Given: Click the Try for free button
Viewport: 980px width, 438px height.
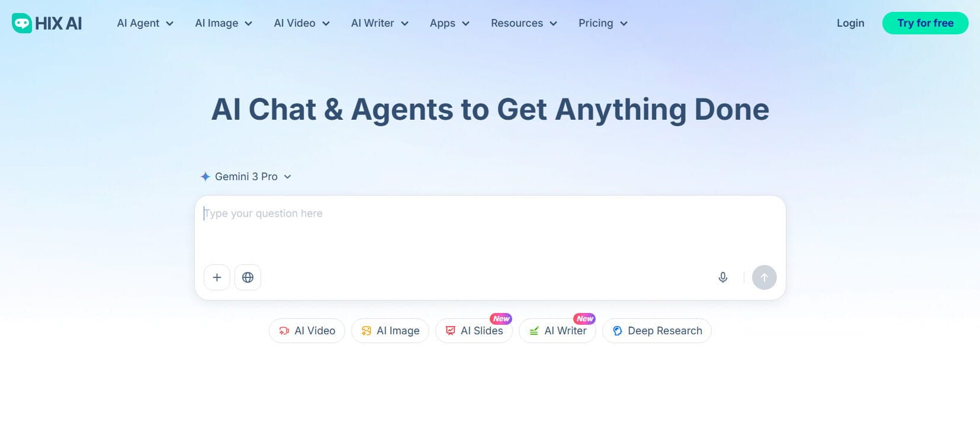Looking at the screenshot, I should coord(925,23).
